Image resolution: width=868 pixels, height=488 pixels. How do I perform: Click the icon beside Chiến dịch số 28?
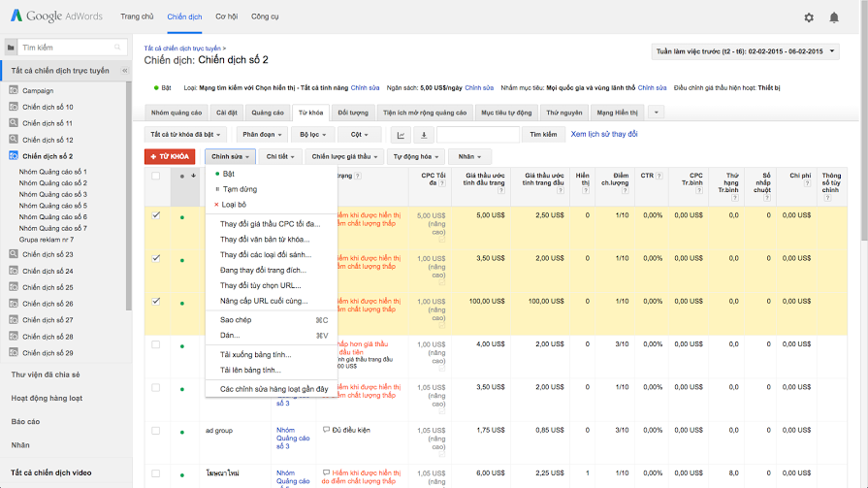point(14,337)
